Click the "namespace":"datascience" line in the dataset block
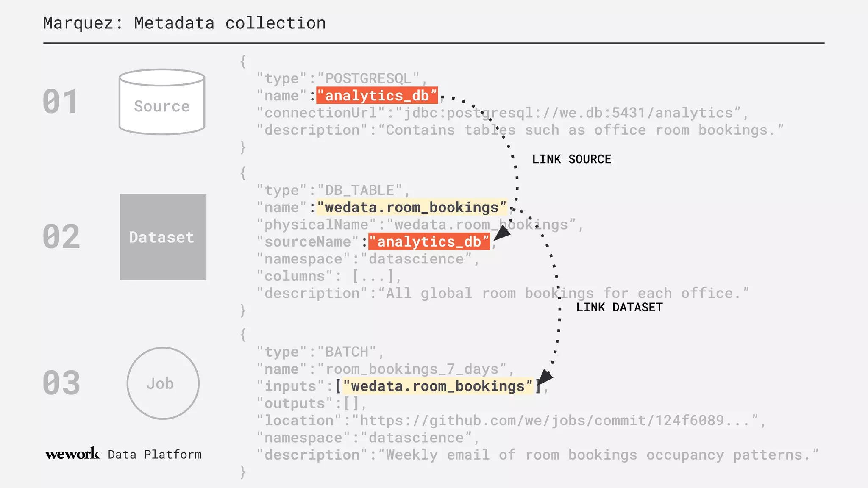The height and width of the screenshot is (488, 868). (368, 259)
